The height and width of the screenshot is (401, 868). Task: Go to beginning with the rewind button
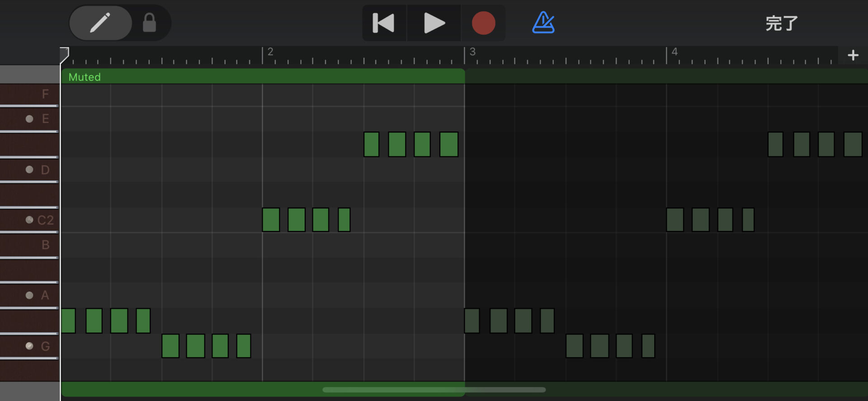[384, 23]
